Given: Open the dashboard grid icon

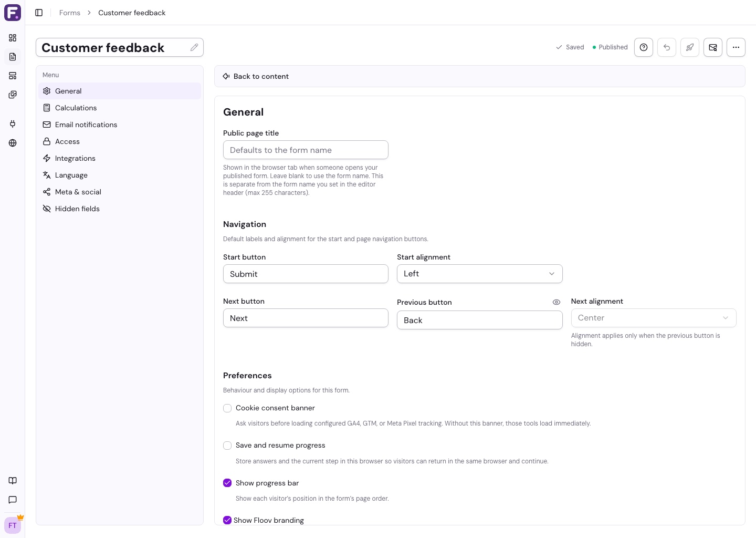Looking at the screenshot, I should [13, 38].
